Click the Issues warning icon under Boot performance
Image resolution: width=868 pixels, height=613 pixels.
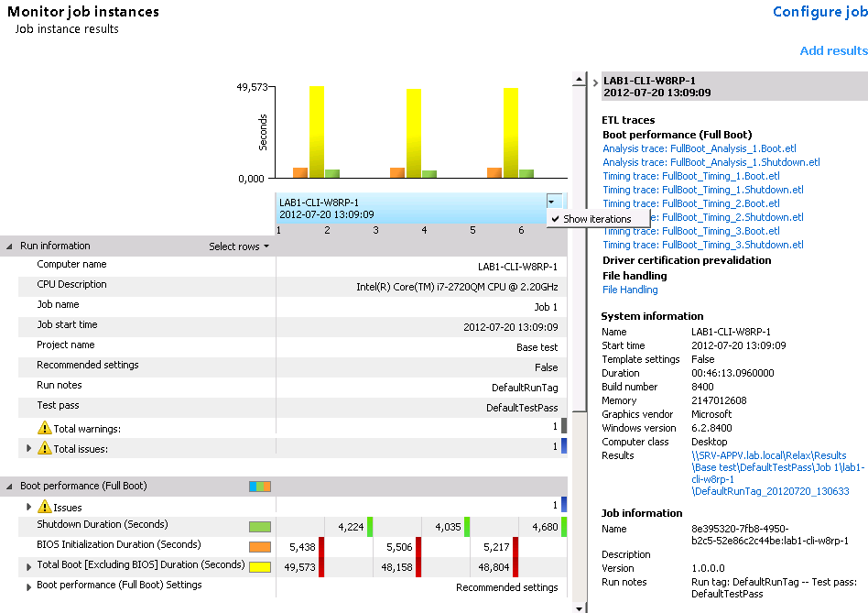point(44,507)
